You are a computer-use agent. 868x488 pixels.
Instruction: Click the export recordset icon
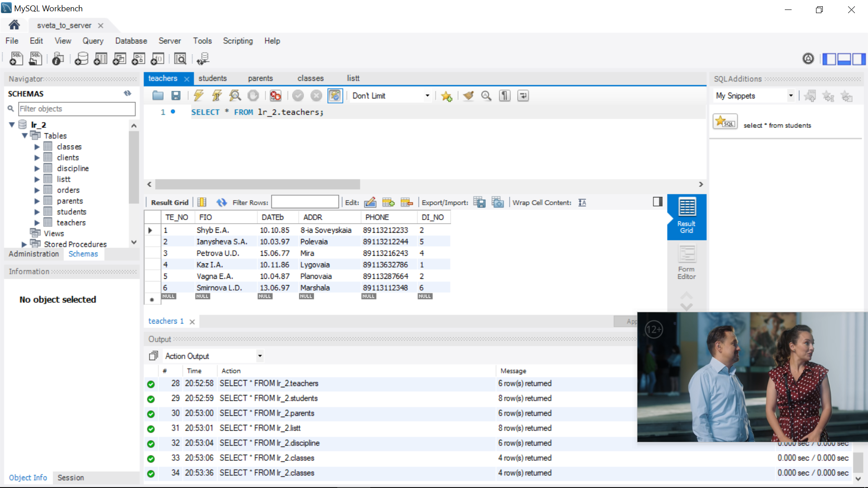pos(479,202)
